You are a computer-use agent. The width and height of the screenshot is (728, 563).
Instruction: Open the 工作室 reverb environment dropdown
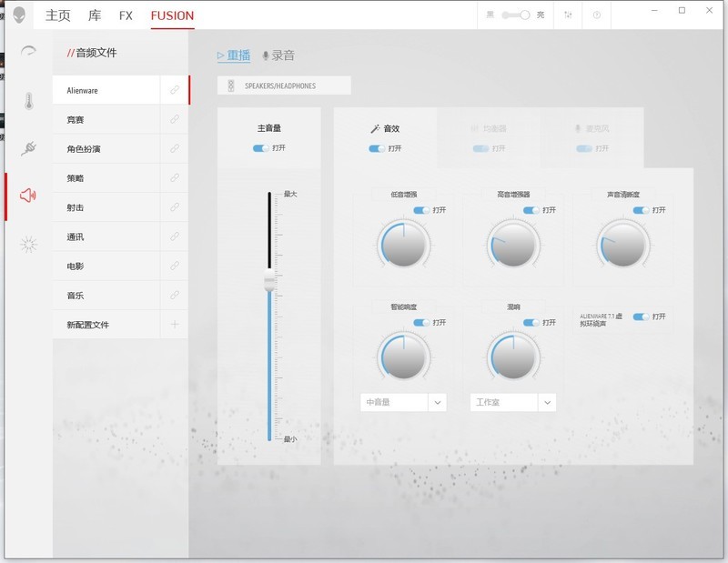511,401
